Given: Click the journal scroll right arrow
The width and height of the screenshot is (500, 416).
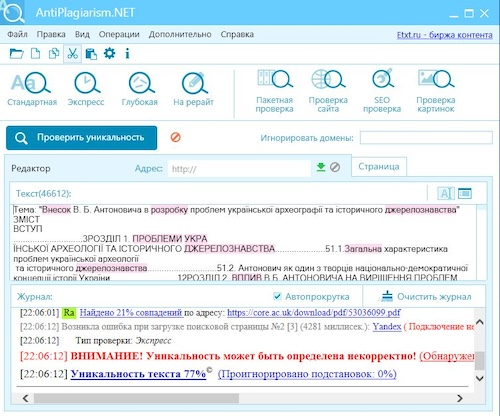Looking at the screenshot, I should point(460,398).
